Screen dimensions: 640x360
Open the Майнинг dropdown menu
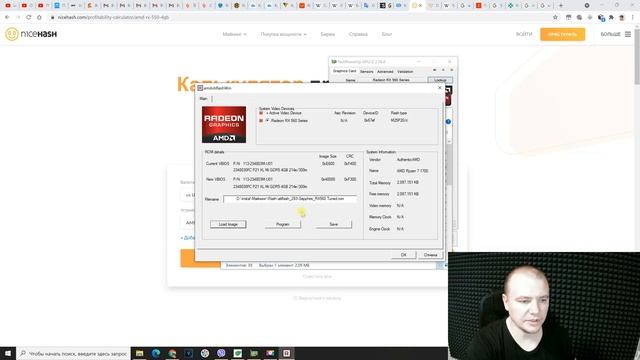coord(234,34)
